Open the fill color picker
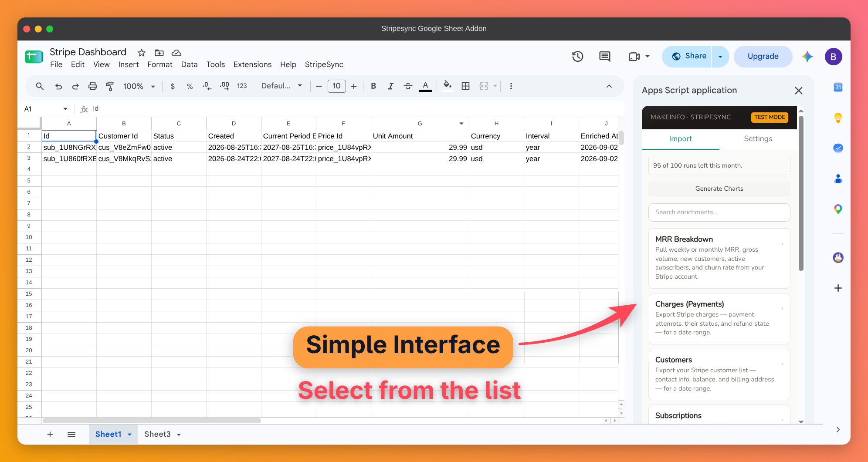This screenshot has height=462, width=868. [x=448, y=86]
